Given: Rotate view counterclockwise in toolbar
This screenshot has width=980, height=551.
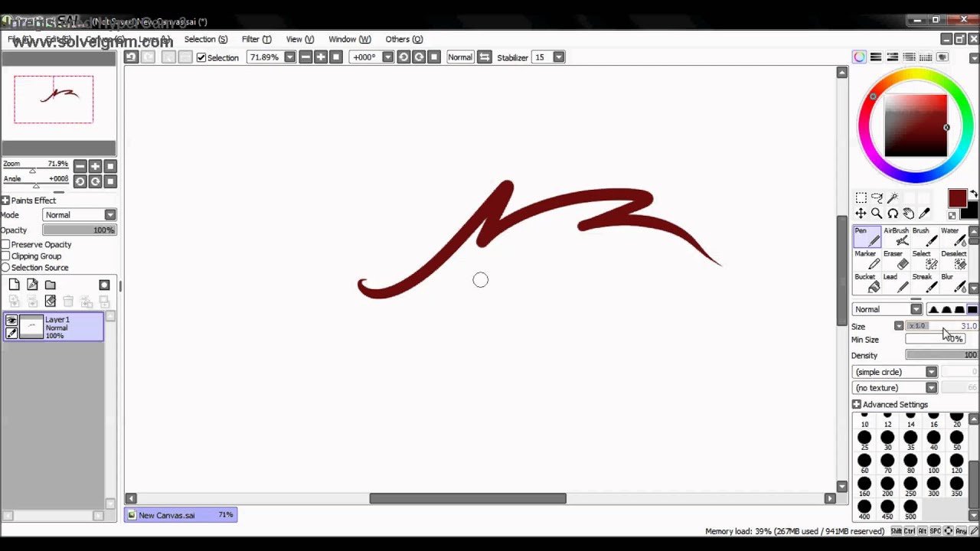Looking at the screenshot, I should pyautogui.click(x=403, y=57).
